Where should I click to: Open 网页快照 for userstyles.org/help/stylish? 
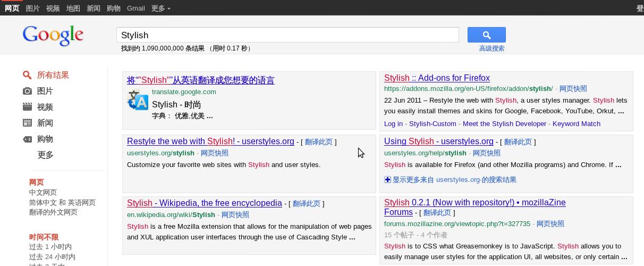487,153
